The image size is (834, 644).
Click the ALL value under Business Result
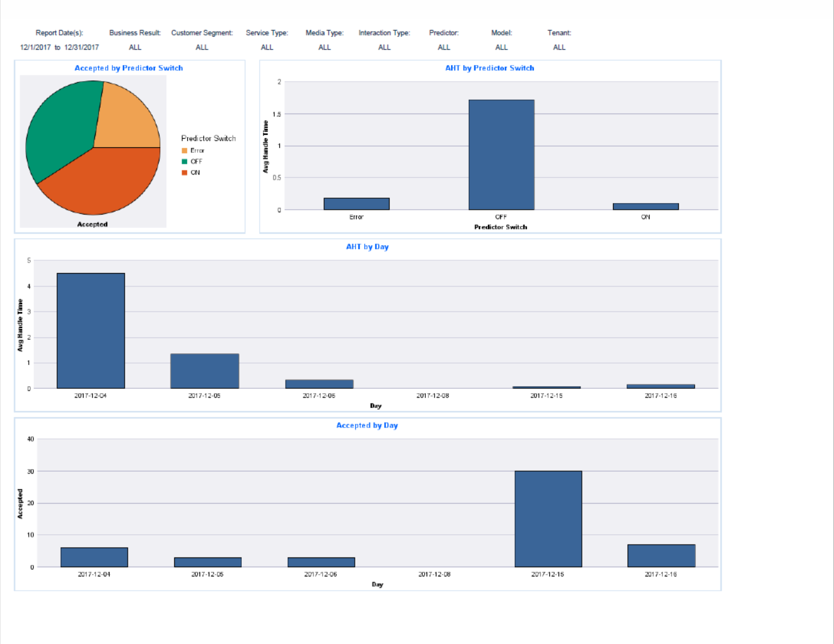pos(135,47)
